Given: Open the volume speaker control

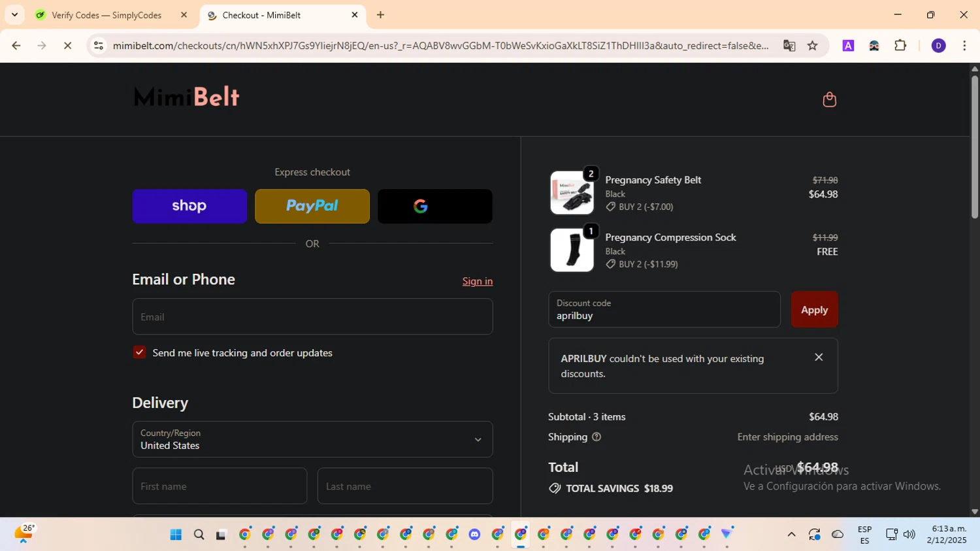Looking at the screenshot, I should coord(909,535).
